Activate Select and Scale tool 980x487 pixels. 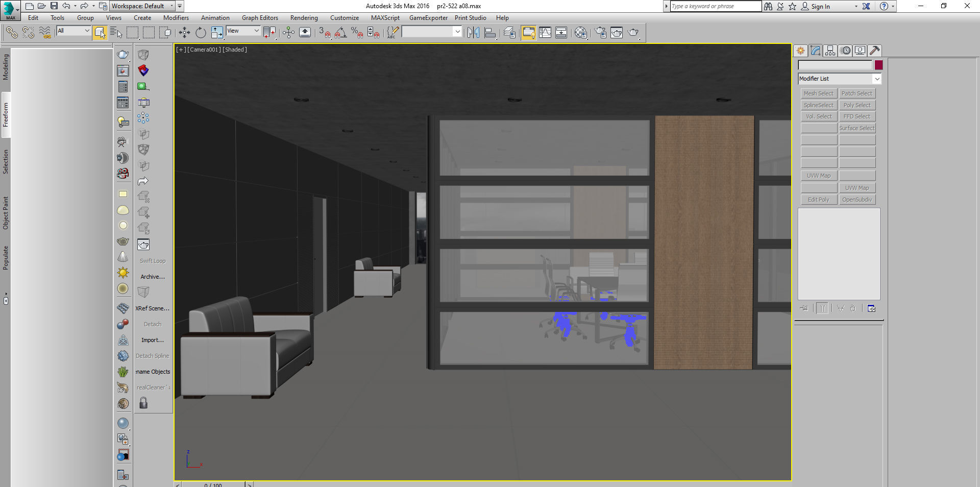[217, 33]
